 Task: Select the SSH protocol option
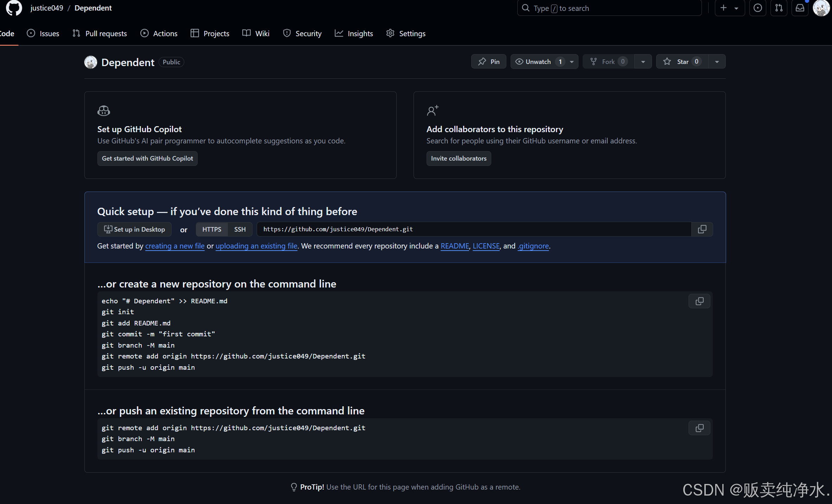click(240, 229)
